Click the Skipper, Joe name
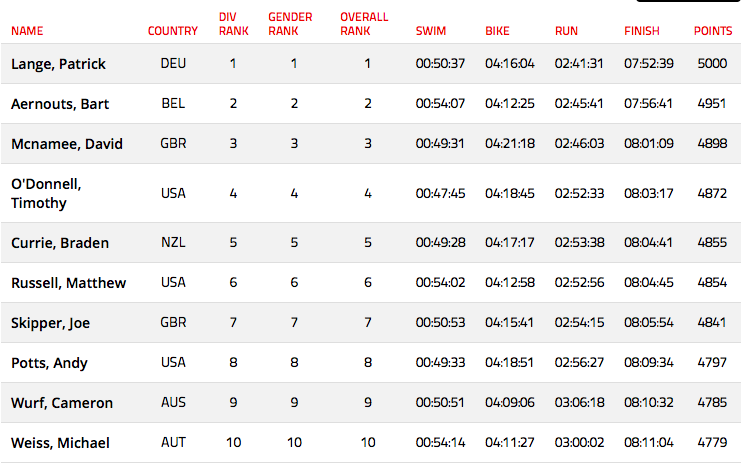 (x=50, y=323)
